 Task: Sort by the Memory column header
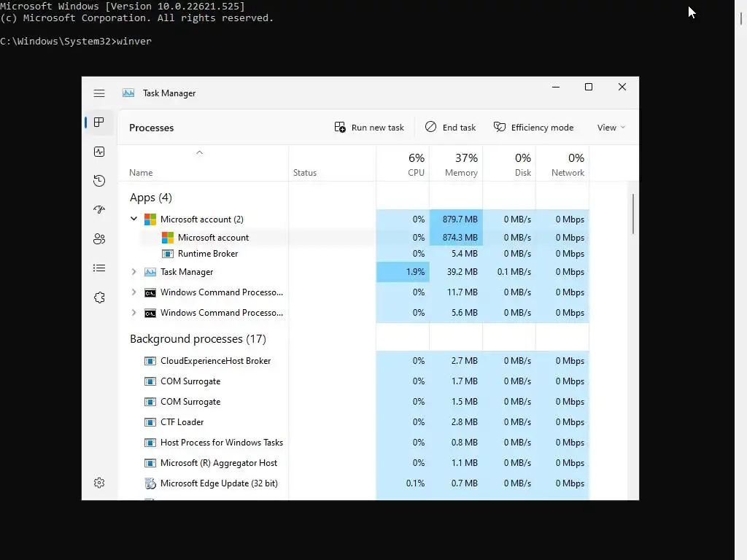(x=457, y=164)
